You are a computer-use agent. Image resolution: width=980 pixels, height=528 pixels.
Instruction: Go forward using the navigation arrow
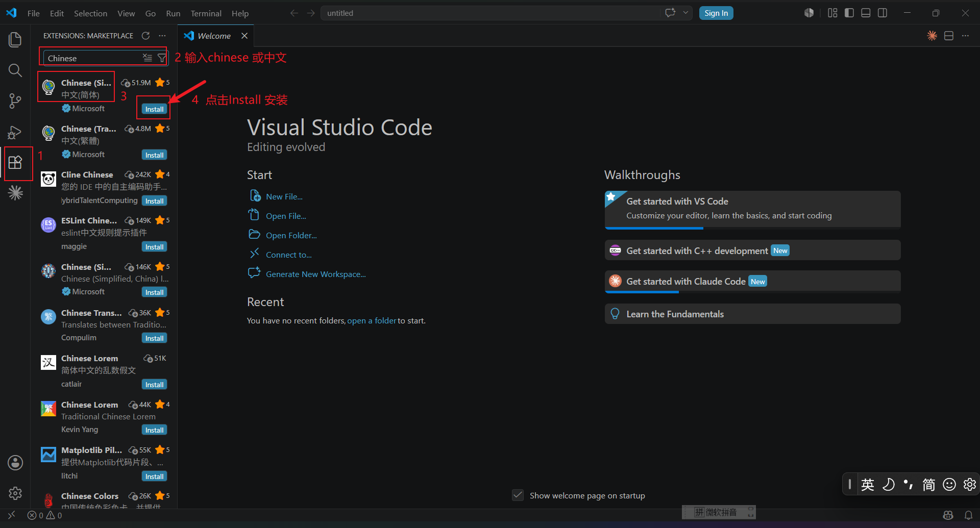point(311,13)
